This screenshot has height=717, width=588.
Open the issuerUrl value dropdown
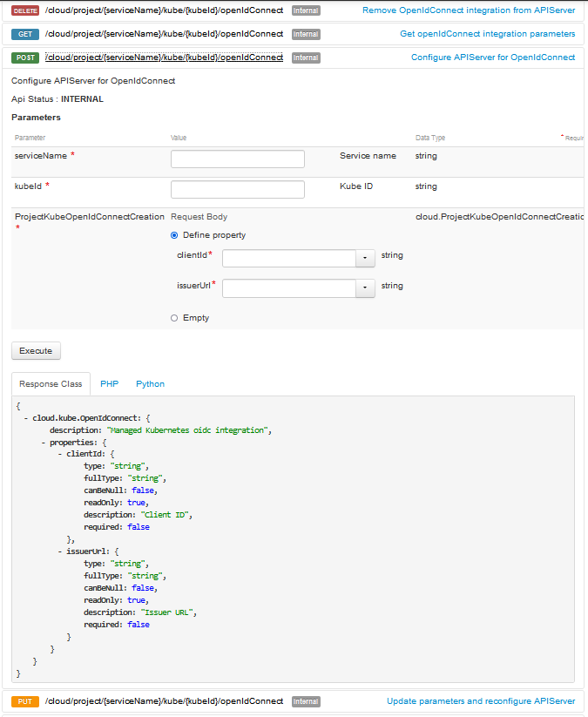coord(365,288)
